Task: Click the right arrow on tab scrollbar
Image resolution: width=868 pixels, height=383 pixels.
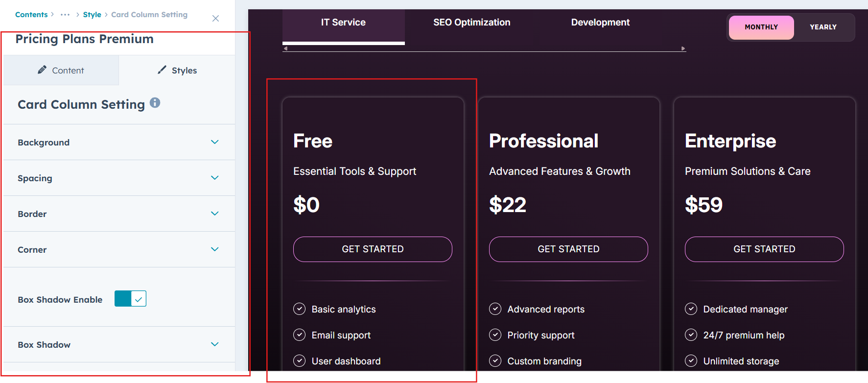Action: pyautogui.click(x=683, y=48)
